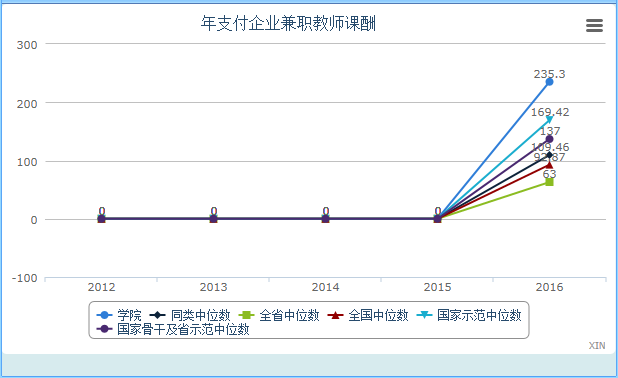Open the chart hamburger context menu
Viewport: 618px width, 378px height.
tap(594, 26)
